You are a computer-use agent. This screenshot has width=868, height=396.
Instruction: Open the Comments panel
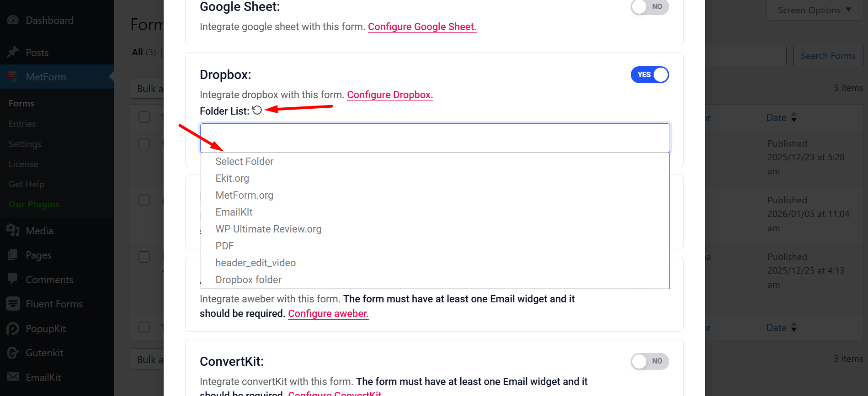click(x=49, y=280)
